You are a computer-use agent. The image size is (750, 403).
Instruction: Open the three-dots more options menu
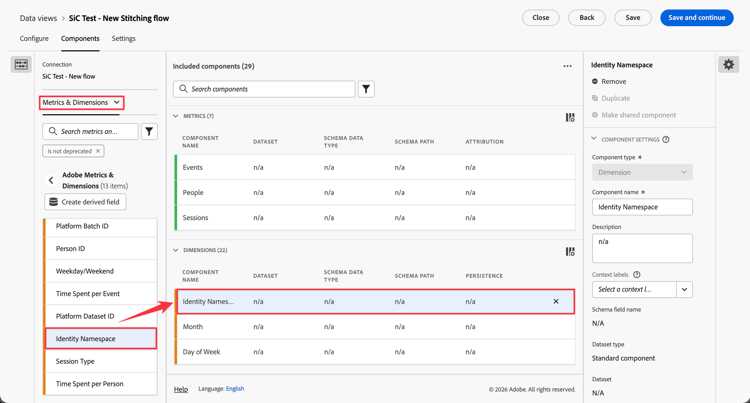tap(567, 66)
